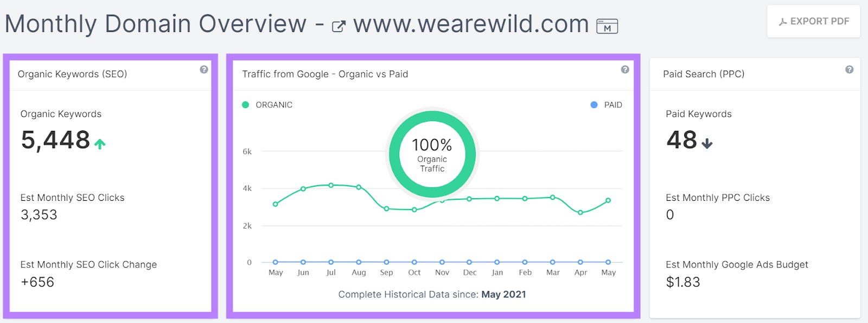868x323 pixels.
Task: Click the green up arrow beside 5,448
Action: coord(100,143)
